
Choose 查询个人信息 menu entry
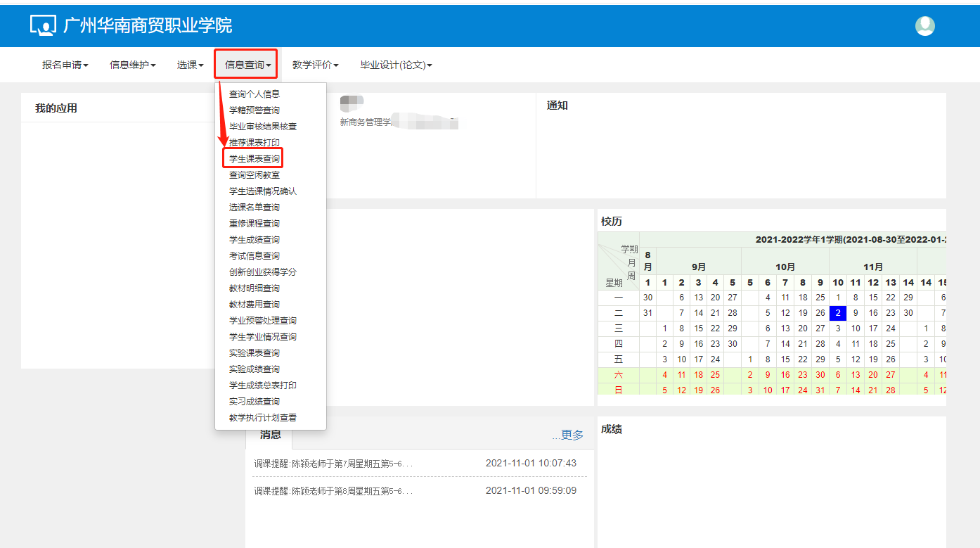click(254, 94)
